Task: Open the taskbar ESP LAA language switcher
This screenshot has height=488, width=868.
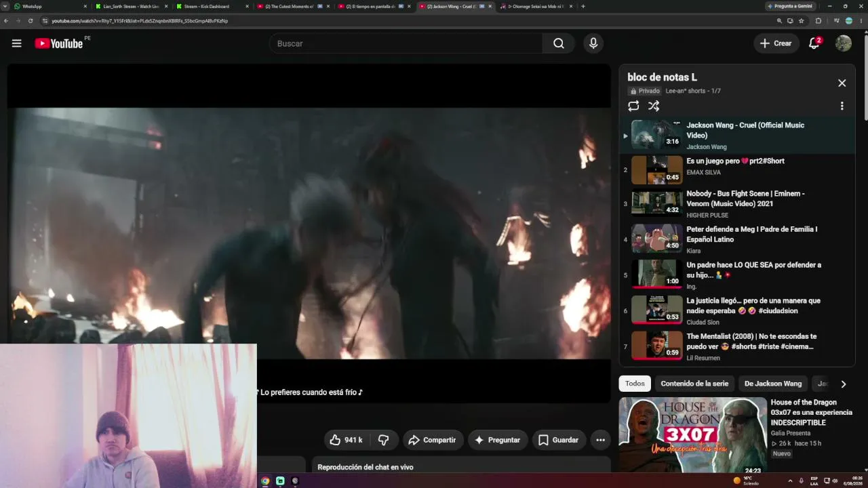Action: (x=814, y=481)
